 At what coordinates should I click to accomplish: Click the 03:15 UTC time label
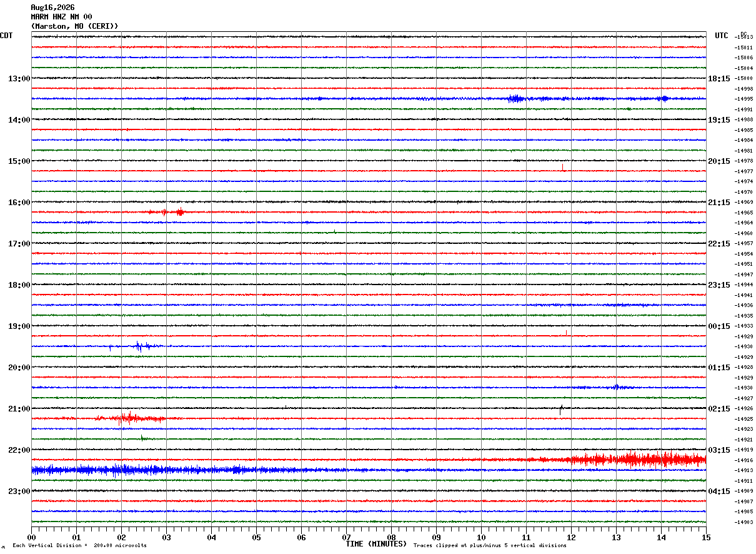719,450
